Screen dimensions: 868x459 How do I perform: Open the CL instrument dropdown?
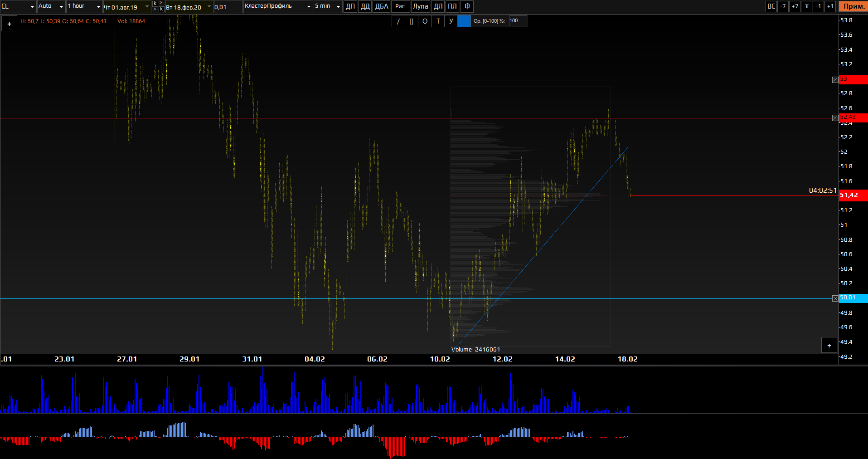pyautogui.click(x=32, y=6)
